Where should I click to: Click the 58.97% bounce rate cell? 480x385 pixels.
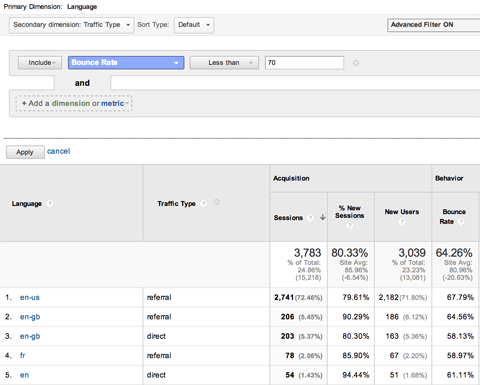pos(460,355)
